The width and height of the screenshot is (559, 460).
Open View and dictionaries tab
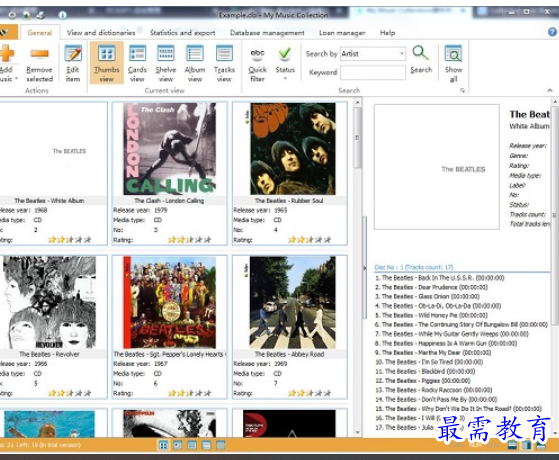tap(101, 32)
